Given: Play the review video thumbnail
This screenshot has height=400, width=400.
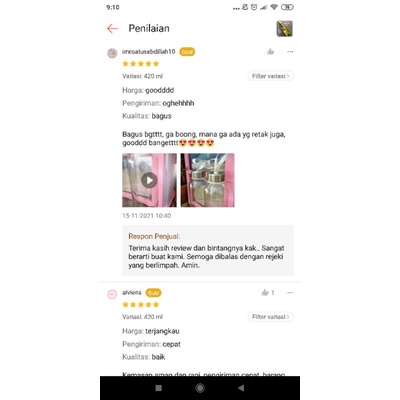Looking at the screenshot, I should [149, 180].
